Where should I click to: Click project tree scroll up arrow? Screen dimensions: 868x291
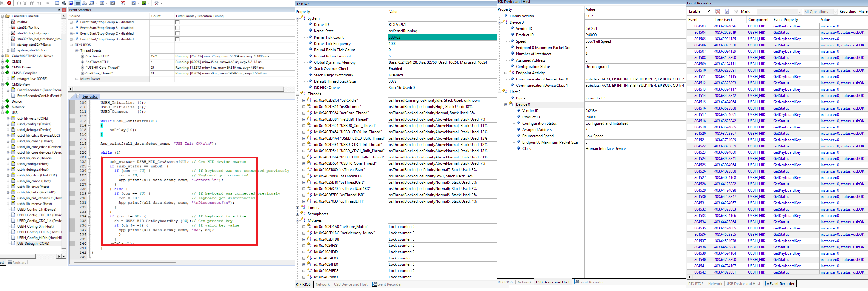(x=64, y=16)
